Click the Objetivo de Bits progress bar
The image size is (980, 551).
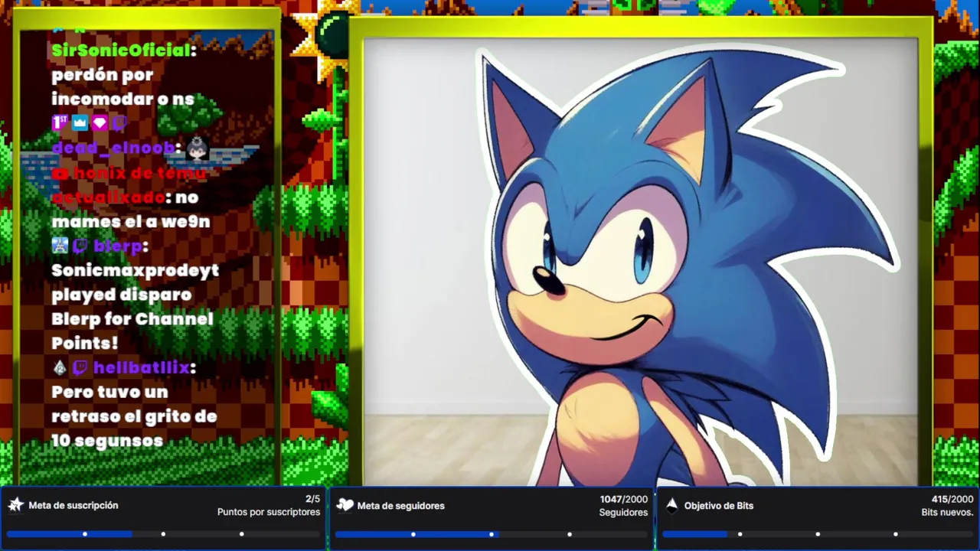click(818, 533)
